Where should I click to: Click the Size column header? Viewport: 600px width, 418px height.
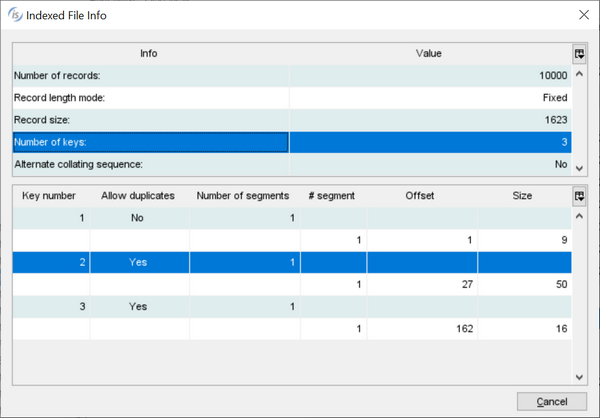click(x=523, y=196)
